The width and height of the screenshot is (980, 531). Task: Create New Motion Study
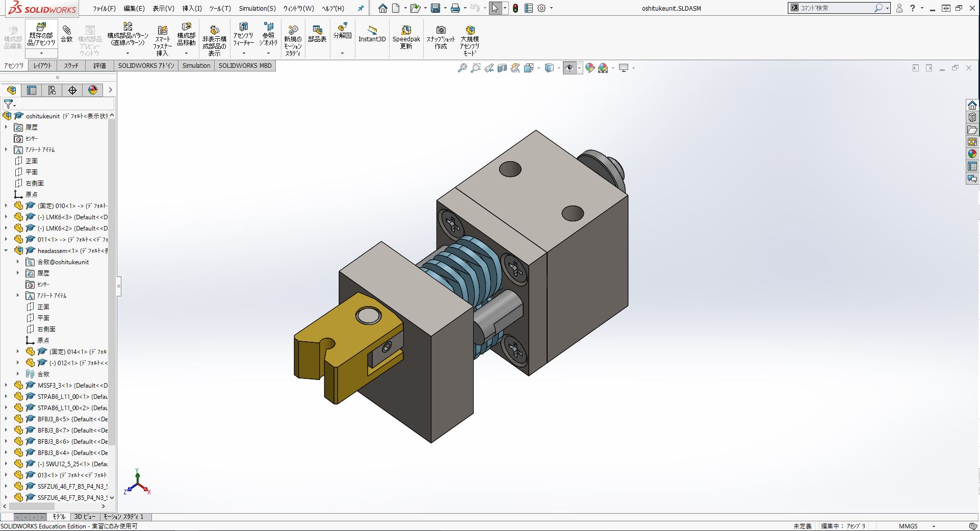(293, 40)
